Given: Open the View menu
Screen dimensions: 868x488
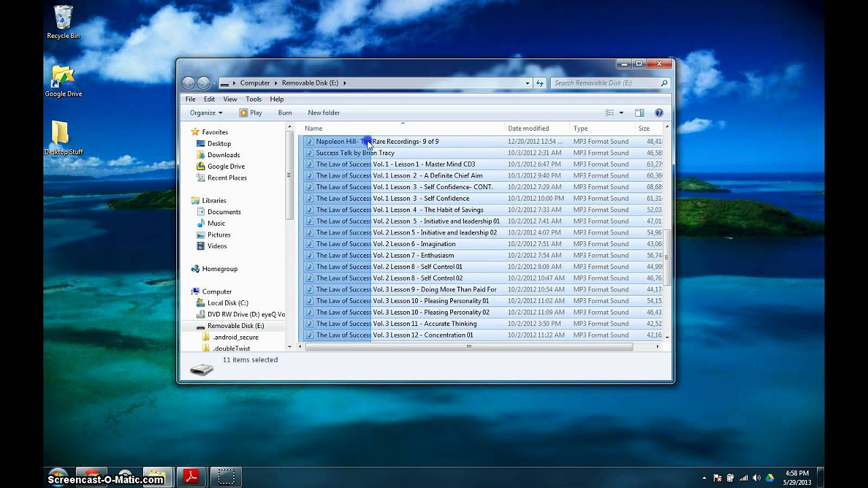Looking at the screenshot, I should click(x=230, y=99).
